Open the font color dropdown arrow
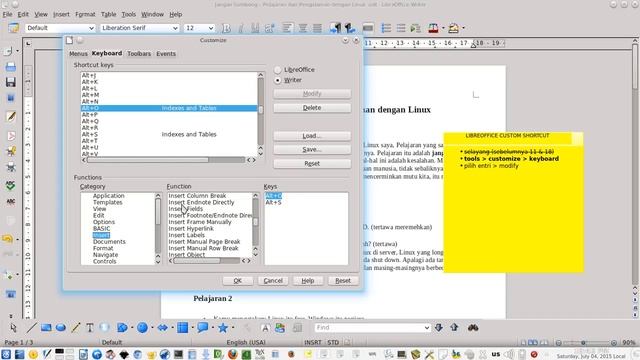Screen dimensions: 640x360 pyautogui.click(x=443, y=28)
